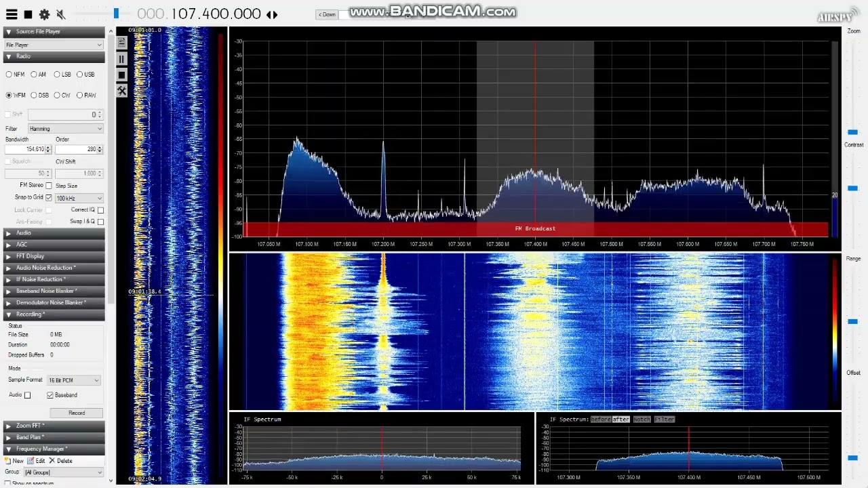The image size is (868, 488).
Task: Expand the Baseband Noise Blanker panel
Action: (x=54, y=291)
